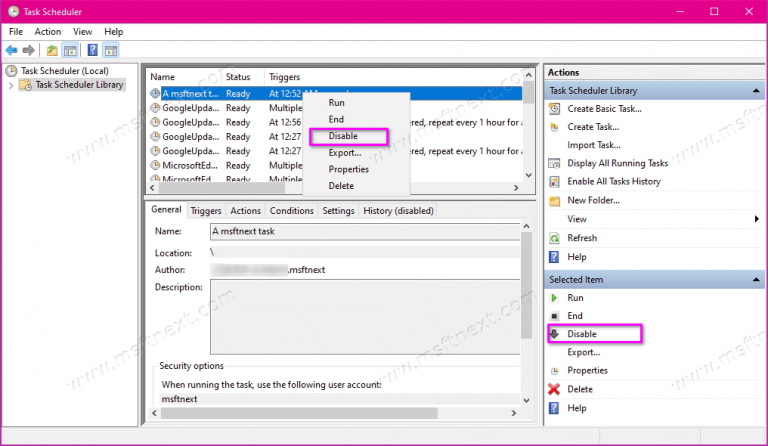Viewport: 768px width, 446px height.
Task: Click the Create Basic Task icon
Action: [x=555, y=109]
